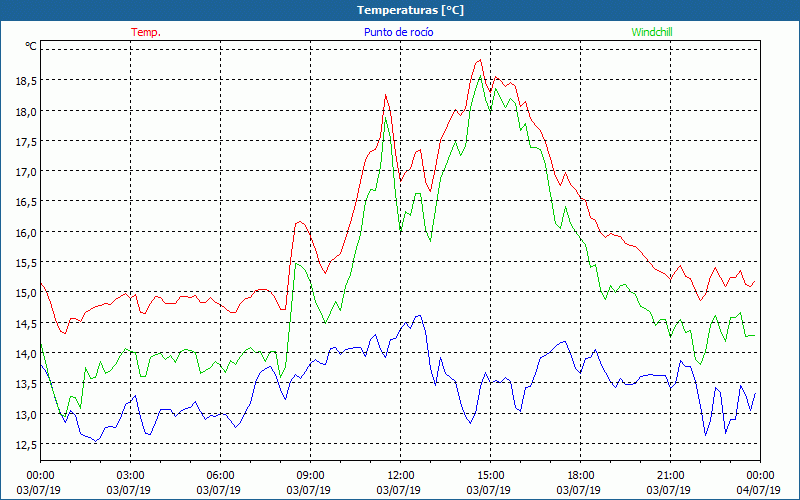800x500 pixels.
Task: Click the 21:00 time axis label
Action: coord(670,476)
